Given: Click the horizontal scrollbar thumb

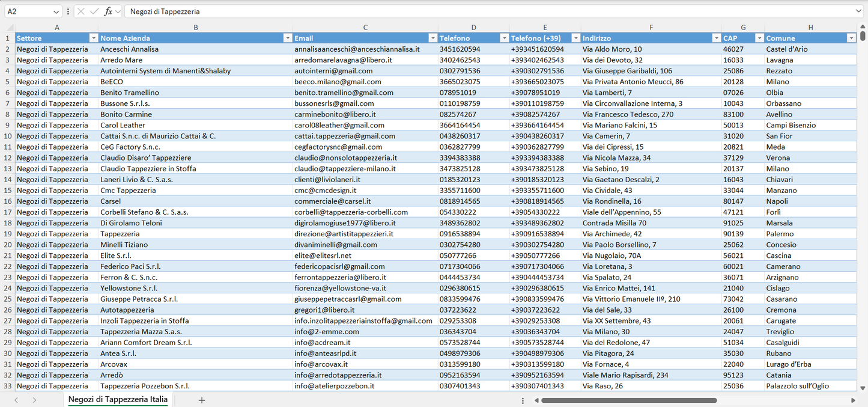Looking at the screenshot, I should point(629,400).
